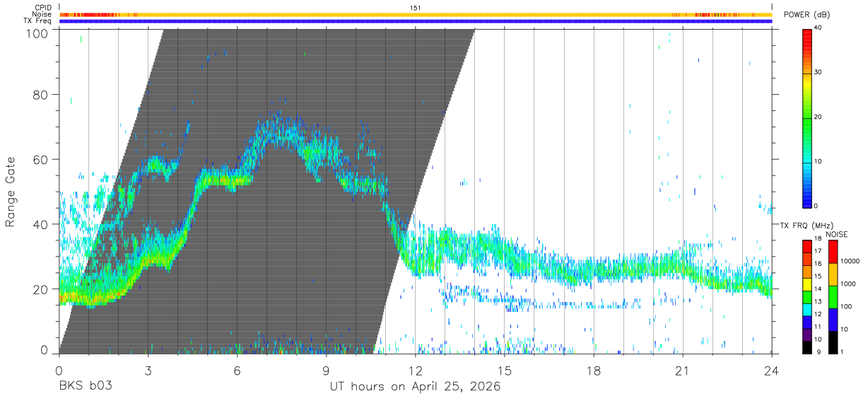Click the 12 tick on TX FRQ legend
This screenshot has height=401, width=868.
818,315
